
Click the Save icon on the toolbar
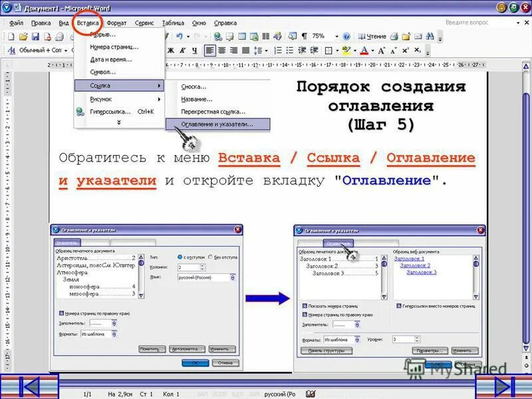coord(35,35)
